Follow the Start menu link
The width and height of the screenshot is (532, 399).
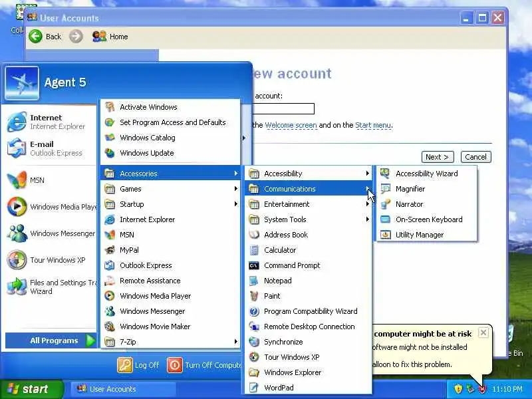click(373, 125)
